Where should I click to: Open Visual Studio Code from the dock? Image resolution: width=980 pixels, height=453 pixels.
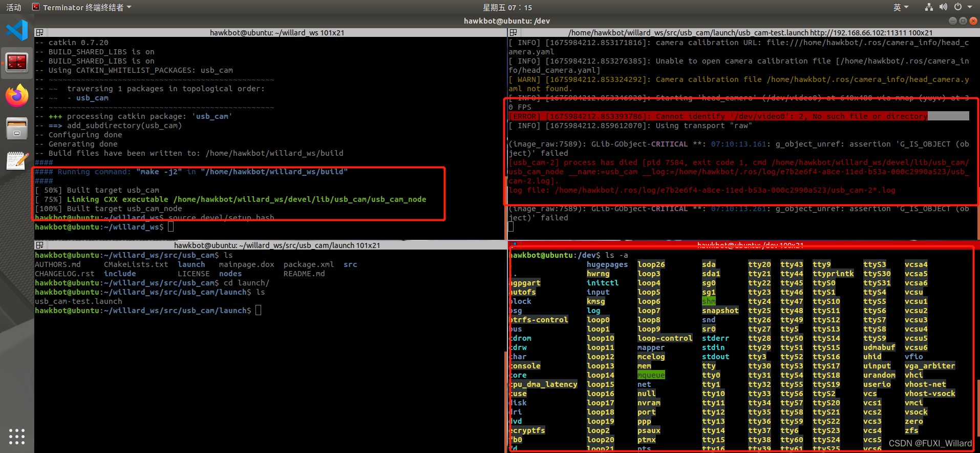(x=17, y=30)
